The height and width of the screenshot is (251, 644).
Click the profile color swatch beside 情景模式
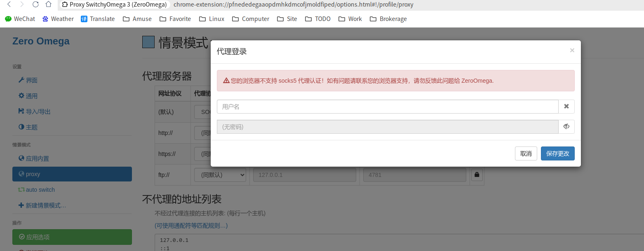[148, 42]
